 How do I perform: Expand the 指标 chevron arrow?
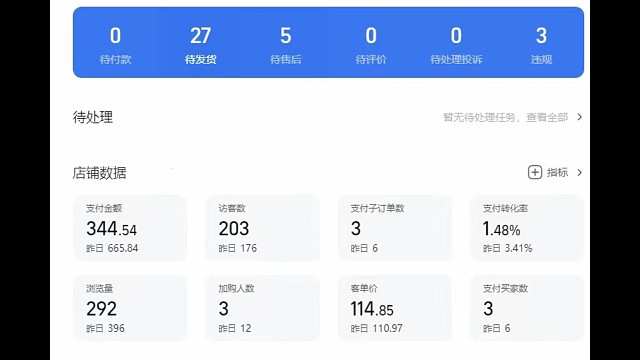pos(580,173)
